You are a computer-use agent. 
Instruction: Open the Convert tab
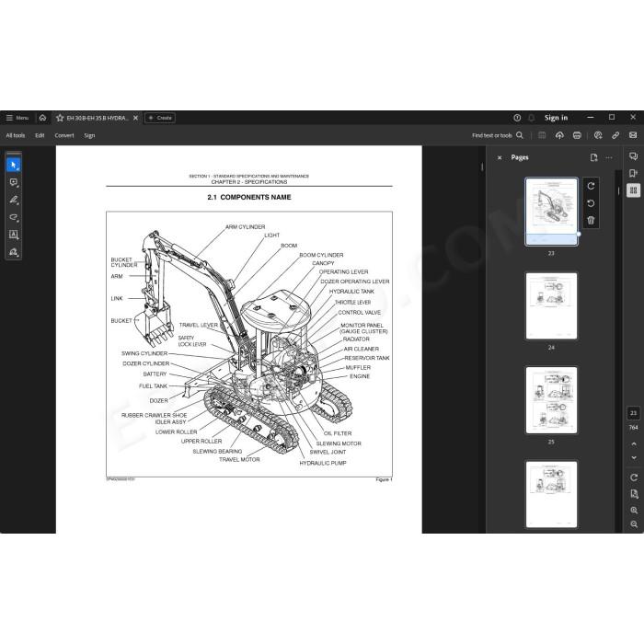tap(64, 135)
